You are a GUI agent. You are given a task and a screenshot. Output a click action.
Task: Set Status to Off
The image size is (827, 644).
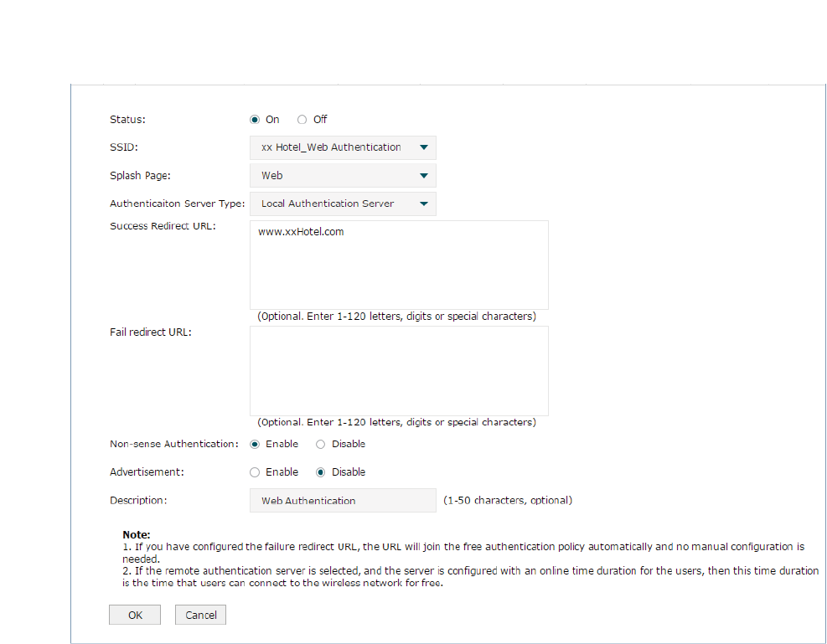click(x=302, y=120)
